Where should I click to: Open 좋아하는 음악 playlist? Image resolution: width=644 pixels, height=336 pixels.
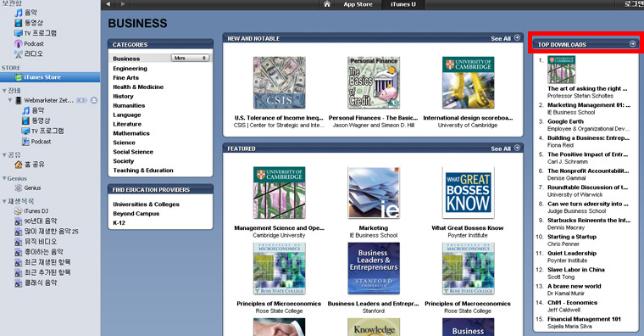pyautogui.click(x=39, y=252)
